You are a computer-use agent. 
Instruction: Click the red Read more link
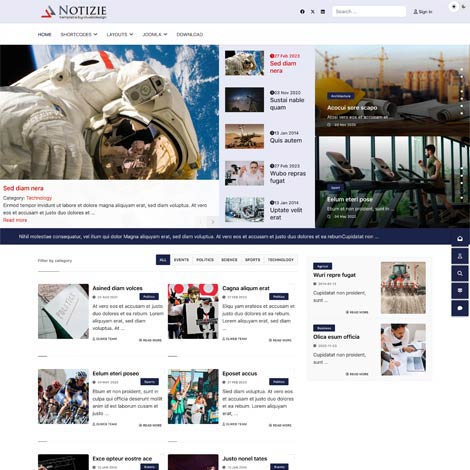tap(15, 220)
